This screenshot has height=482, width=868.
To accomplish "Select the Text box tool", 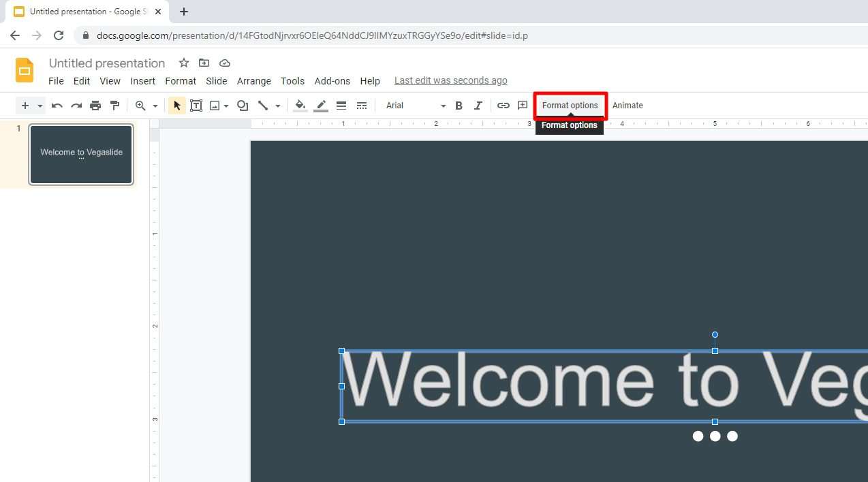I will (196, 106).
